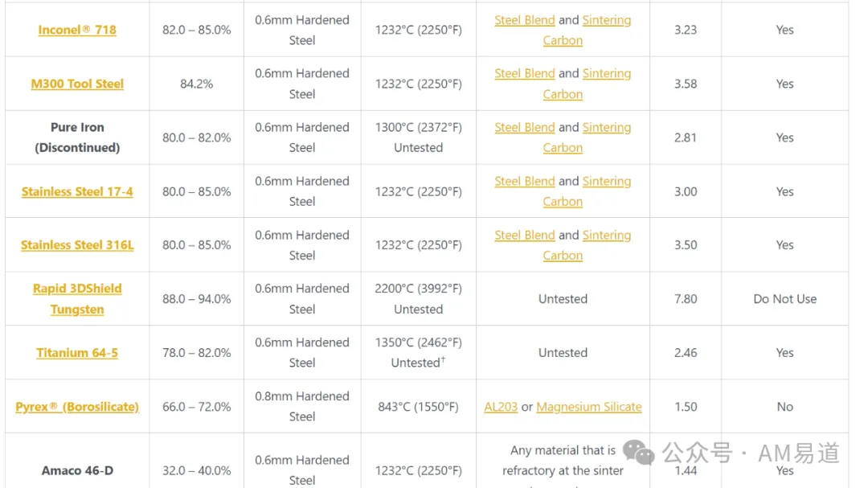Screen dimensions: 868x488
Task: Click Steel Blend link in Pure Iron row
Action: coord(524,127)
